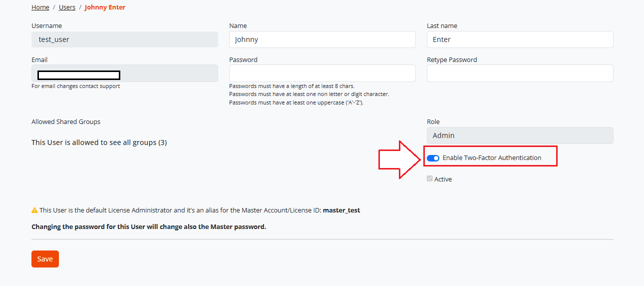Click the Enable Two-Factor Authentication label text
This screenshot has width=644, height=286.
[x=492, y=157]
